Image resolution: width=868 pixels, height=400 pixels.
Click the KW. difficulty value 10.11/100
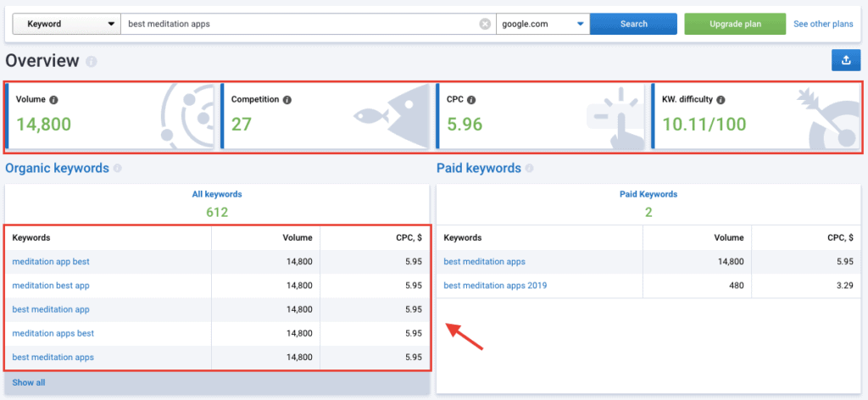click(704, 124)
